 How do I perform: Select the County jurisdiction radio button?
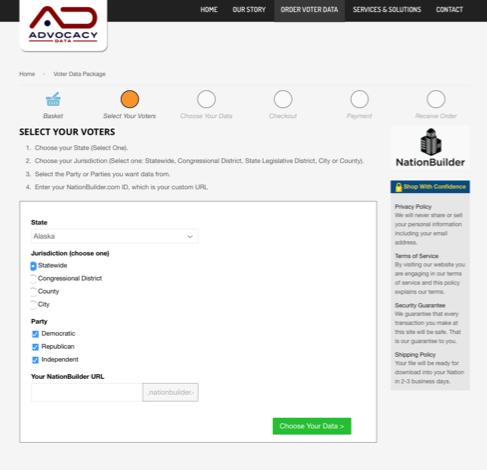[33, 292]
